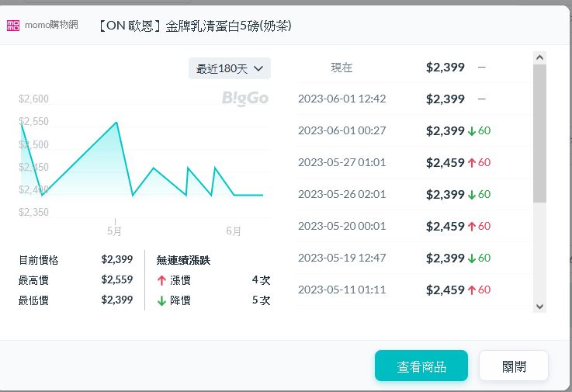Click the momo購物網 logo icon
Viewport: 572px width, 392px height.
[x=12, y=26]
